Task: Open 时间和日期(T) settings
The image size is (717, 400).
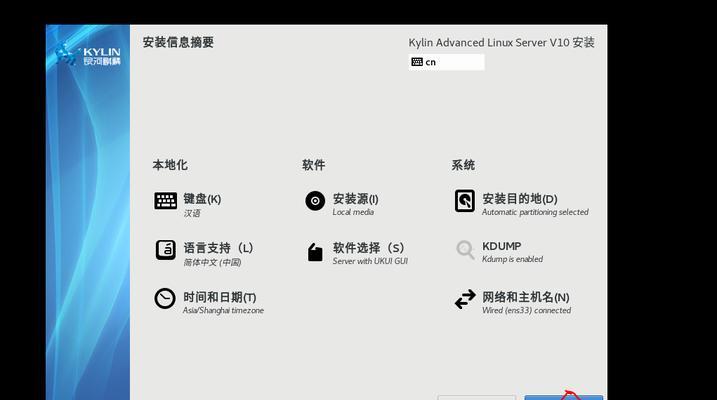Action: [219, 297]
